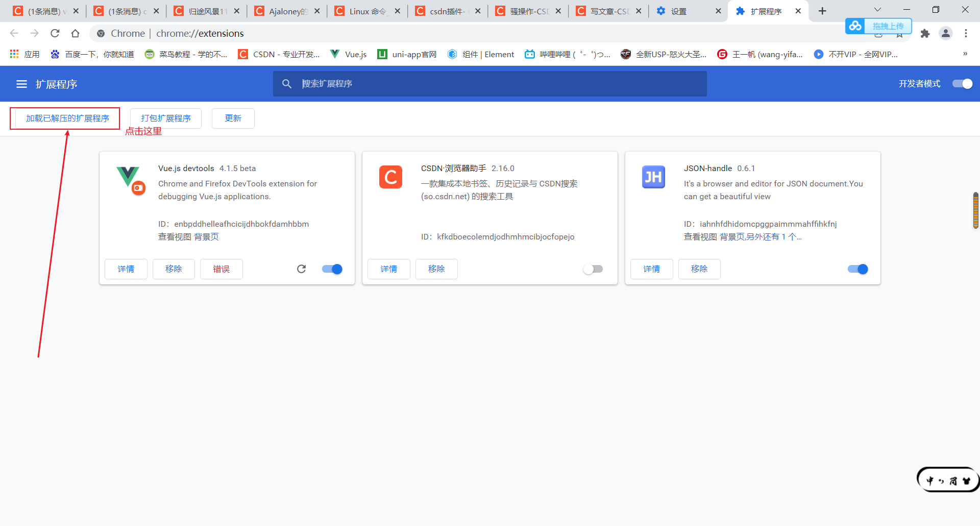
Task: Remove the Vue.js devtools extension
Action: pos(174,269)
